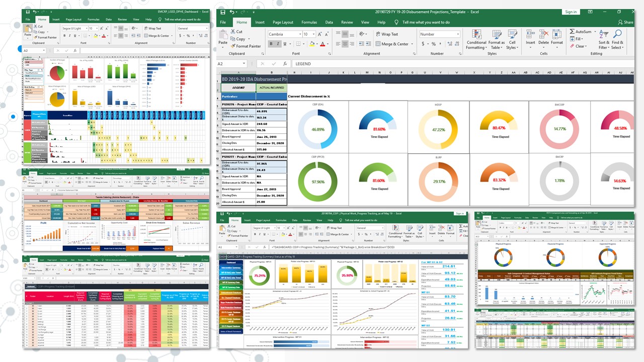The height and width of the screenshot is (362, 644).
Task: Click Sign in button in Disbursement Projections window
Action: pos(571,12)
